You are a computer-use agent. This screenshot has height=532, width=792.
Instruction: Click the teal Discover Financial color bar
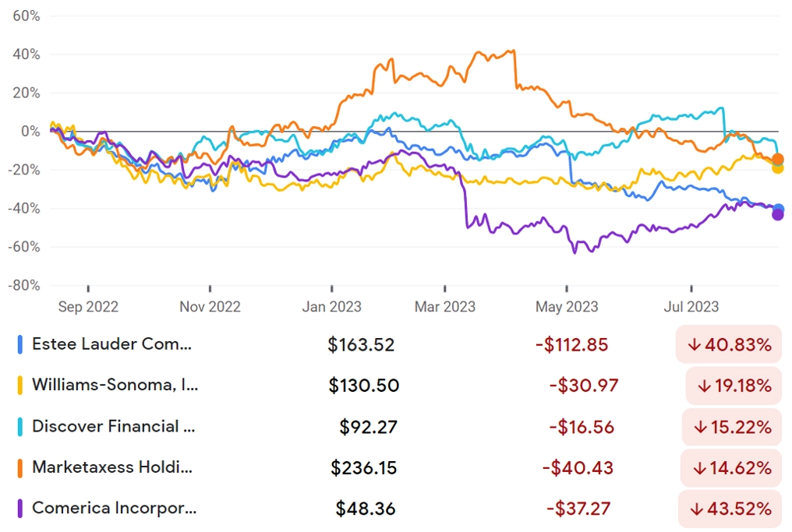point(19,427)
